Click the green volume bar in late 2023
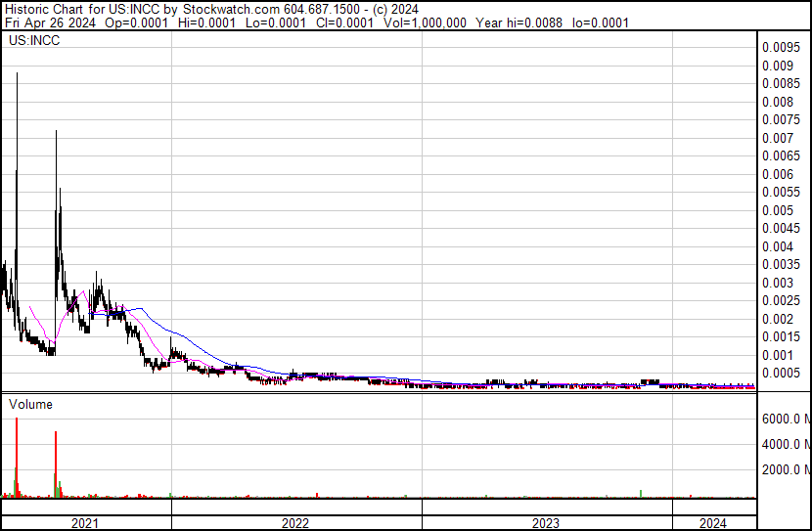This screenshot has height=531, width=812. click(641, 494)
